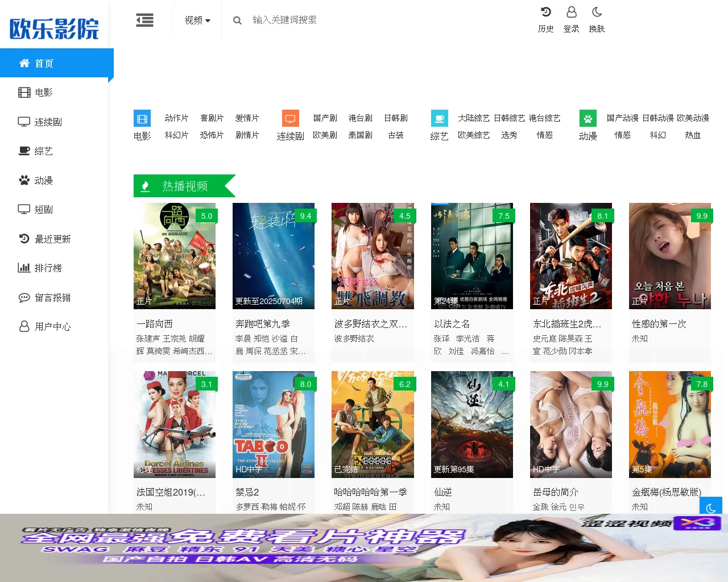This screenshot has width=728, height=582.
Task: Click the 仙逆 title text
Action: (x=443, y=492)
